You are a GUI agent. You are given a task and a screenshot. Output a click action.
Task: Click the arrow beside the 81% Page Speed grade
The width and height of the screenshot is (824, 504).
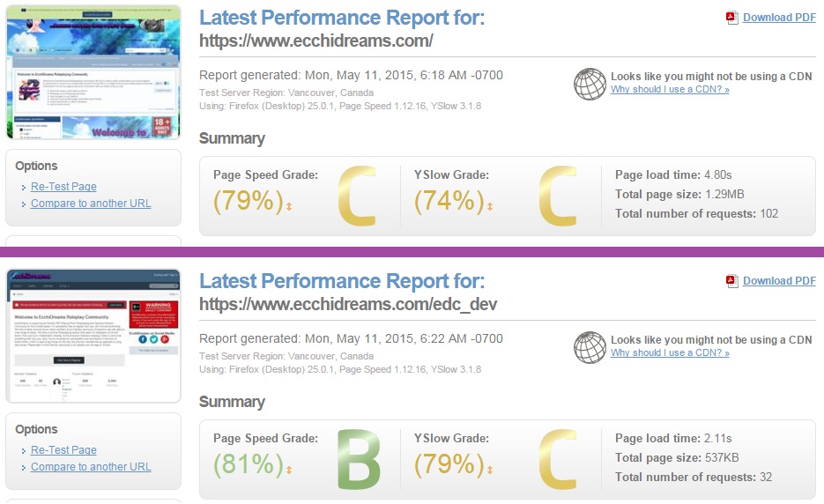click(288, 471)
